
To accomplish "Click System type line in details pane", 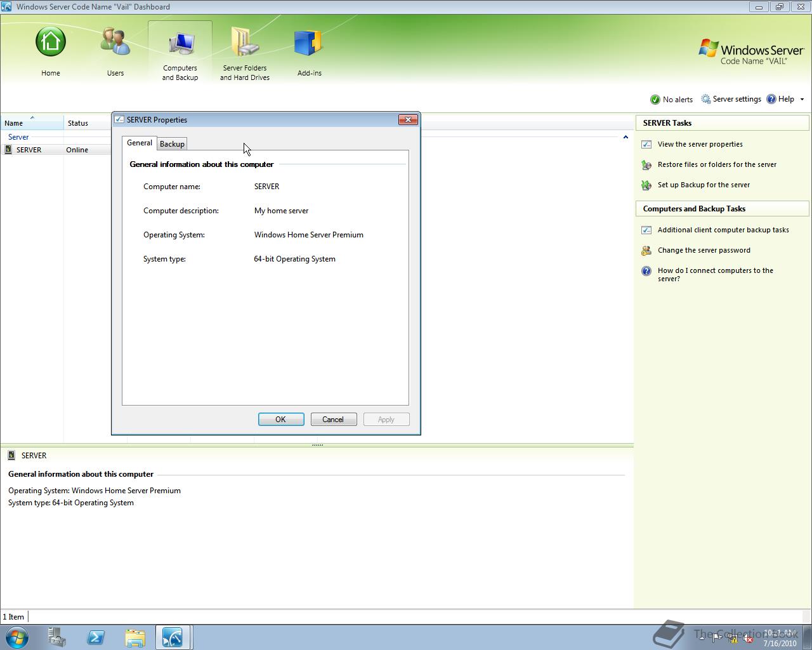I will [71, 503].
